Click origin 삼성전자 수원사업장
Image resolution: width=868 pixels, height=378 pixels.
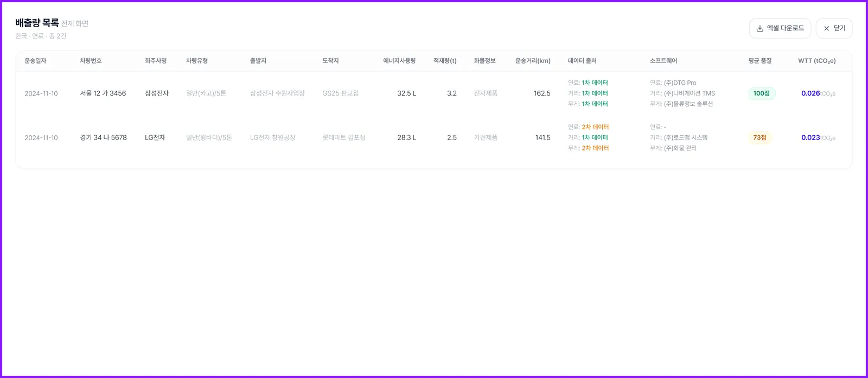point(277,93)
